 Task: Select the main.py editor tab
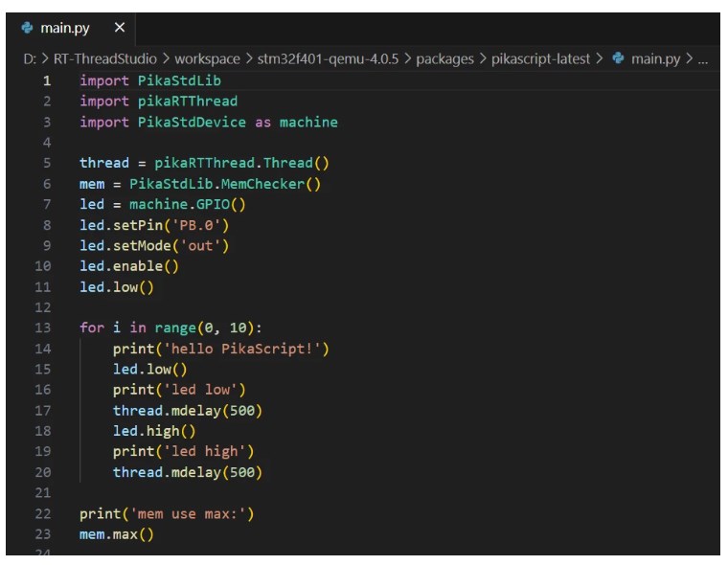pyautogui.click(x=71, y=28)
